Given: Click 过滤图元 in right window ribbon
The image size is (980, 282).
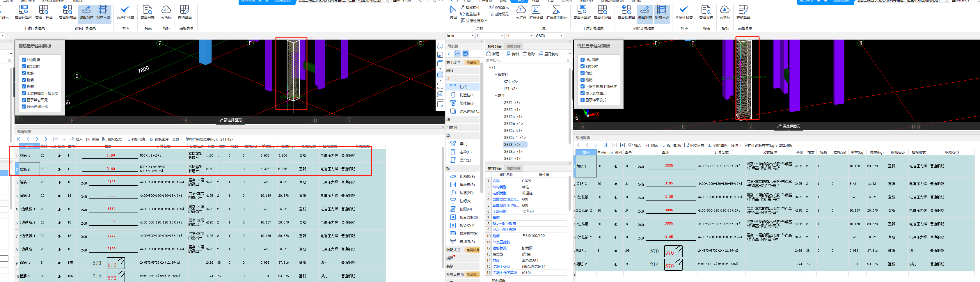Looking at the screenshot, I should pos(499,14).
